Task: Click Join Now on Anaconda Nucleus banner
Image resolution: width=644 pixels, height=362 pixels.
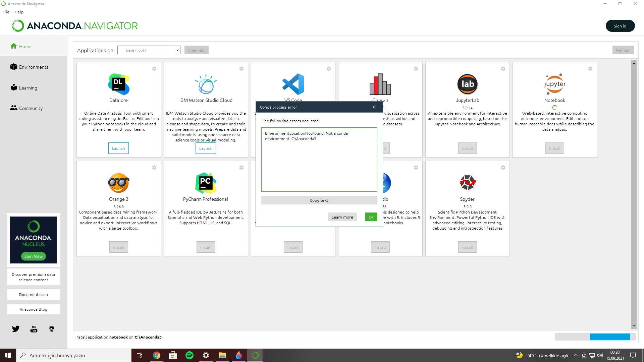Action: pos(34,256)
